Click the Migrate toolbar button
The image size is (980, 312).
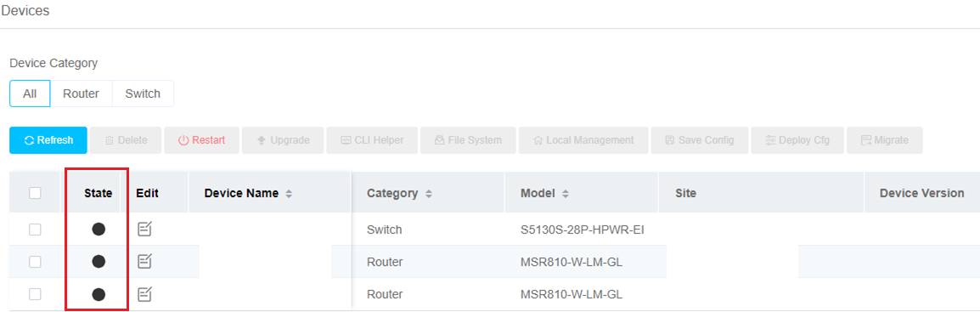pos(884,140)
